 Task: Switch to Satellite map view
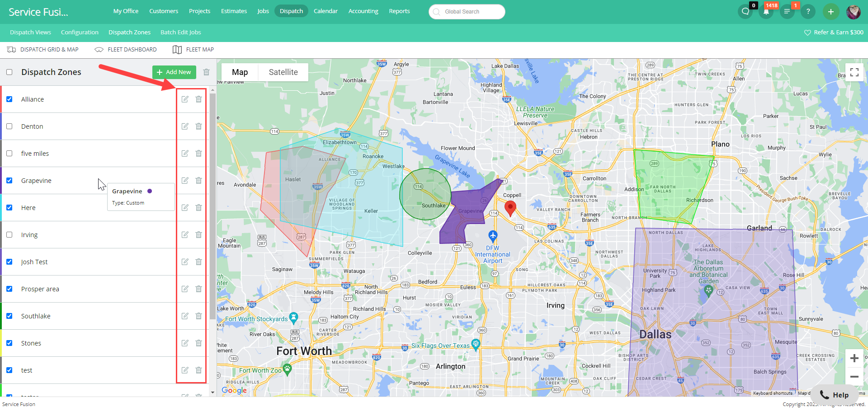click(283, 72)
